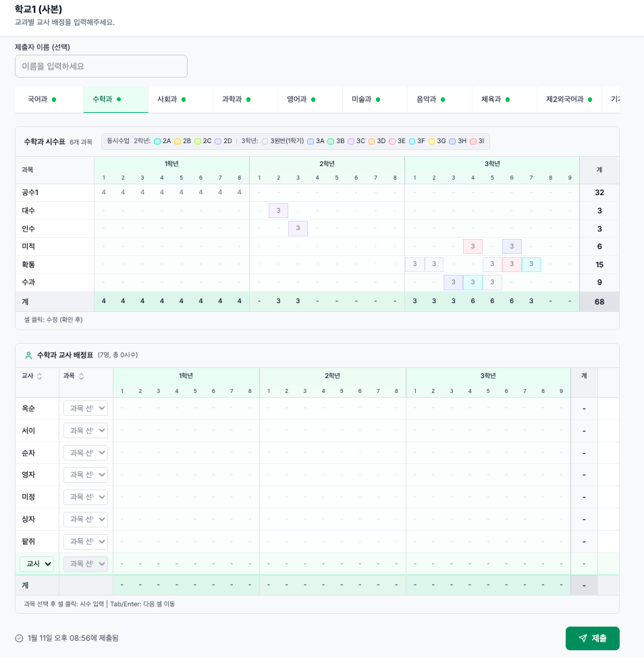Click the person icon beside 수학과 교사 배정표
Viewport: 644px width, 657px height.
pyautogui.click(x=28, y=355)
